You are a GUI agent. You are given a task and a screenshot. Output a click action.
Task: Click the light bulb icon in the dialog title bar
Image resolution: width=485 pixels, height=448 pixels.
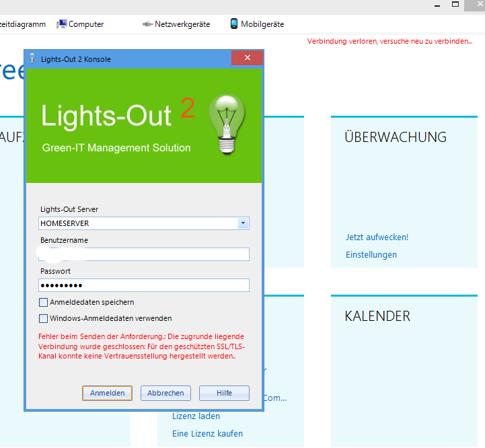coord(32,58)
